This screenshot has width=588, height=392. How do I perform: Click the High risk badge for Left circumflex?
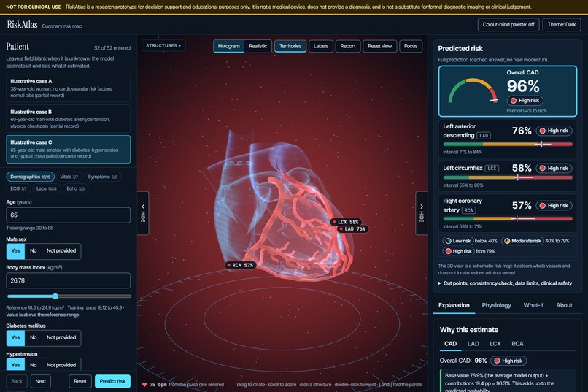coord(554,168)
